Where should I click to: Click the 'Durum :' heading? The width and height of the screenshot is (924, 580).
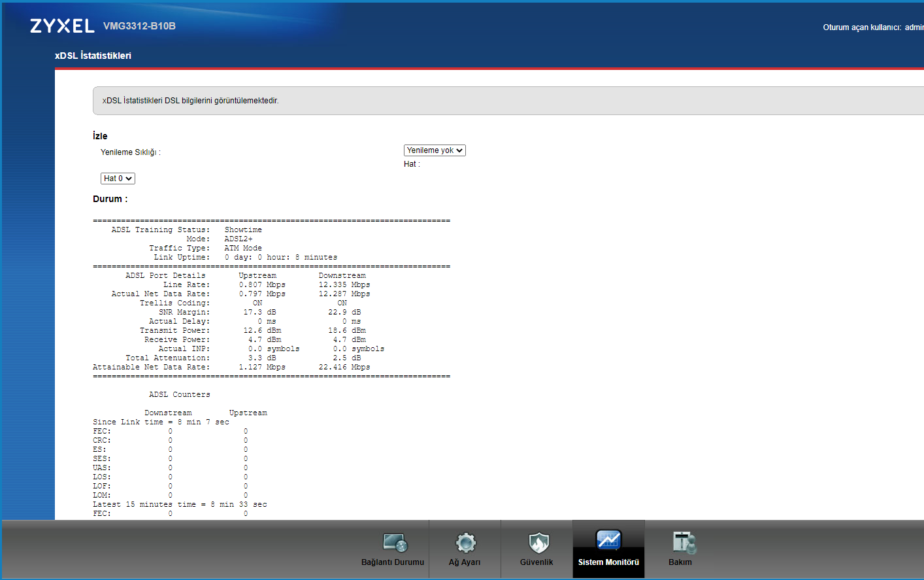pyautogui.click(x=110, y=199)
